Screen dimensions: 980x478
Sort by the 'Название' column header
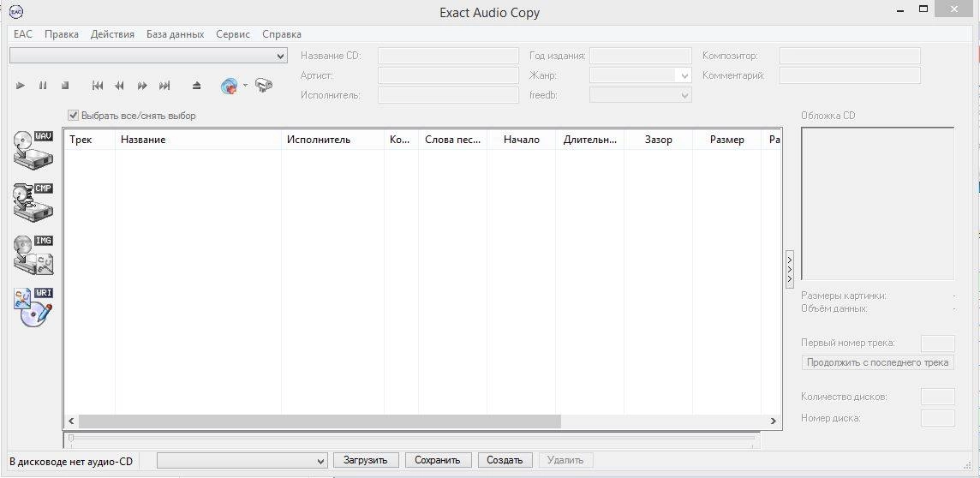click(198, 140)
